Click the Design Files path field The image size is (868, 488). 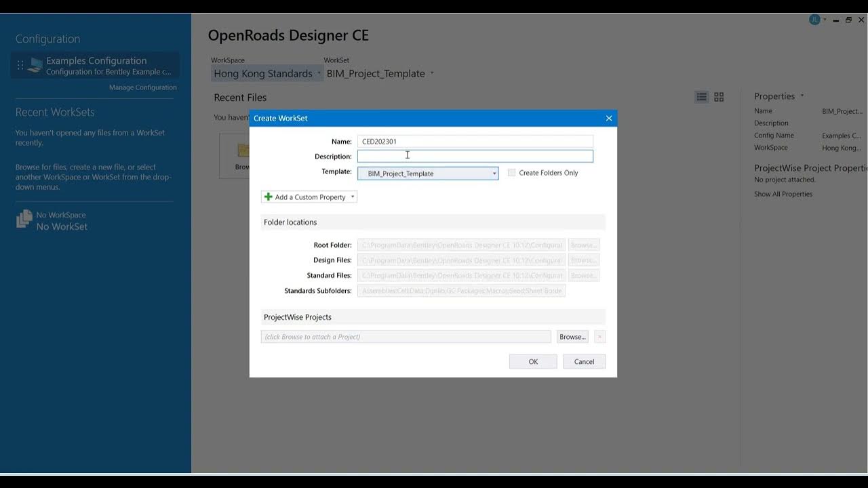461,260
